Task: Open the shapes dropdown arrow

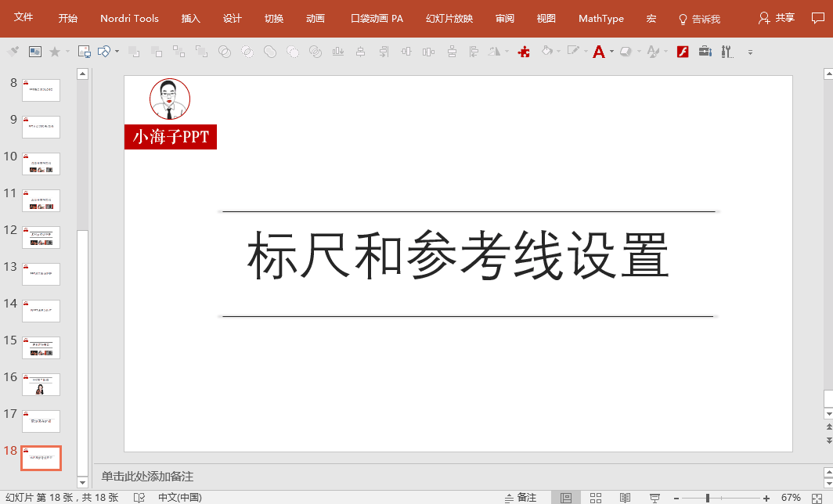Action: pos(117,52)
